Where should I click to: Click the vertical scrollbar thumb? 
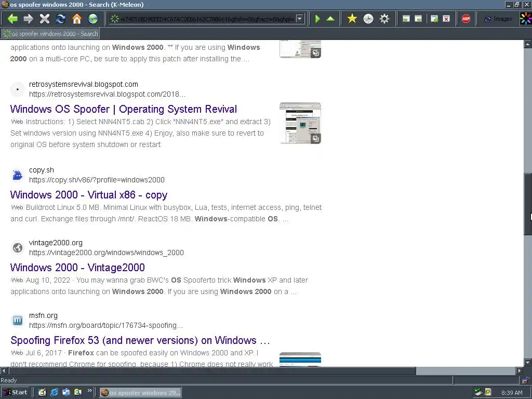pyautogui.click(x=528, y=204)
